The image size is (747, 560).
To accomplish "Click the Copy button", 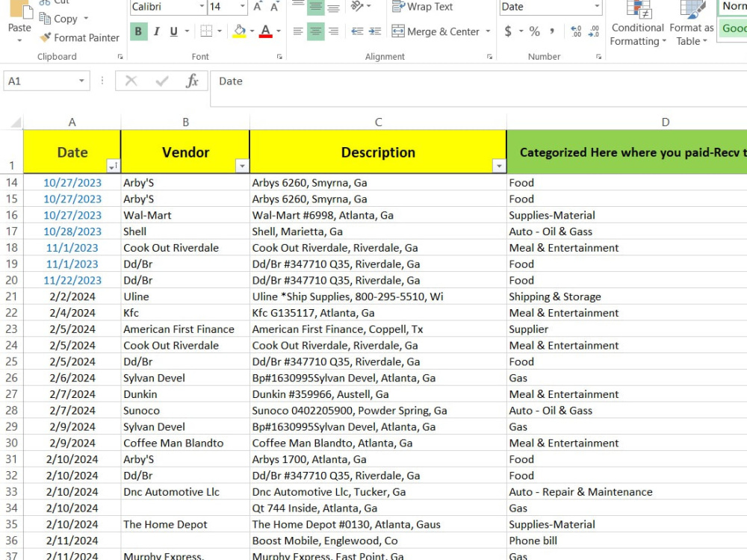I will (x=58, y=19).
